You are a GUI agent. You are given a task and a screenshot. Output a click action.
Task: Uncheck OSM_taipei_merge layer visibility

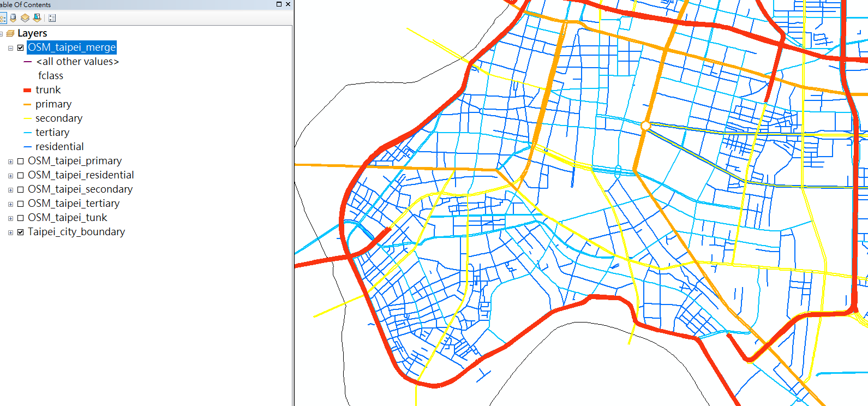21,47
